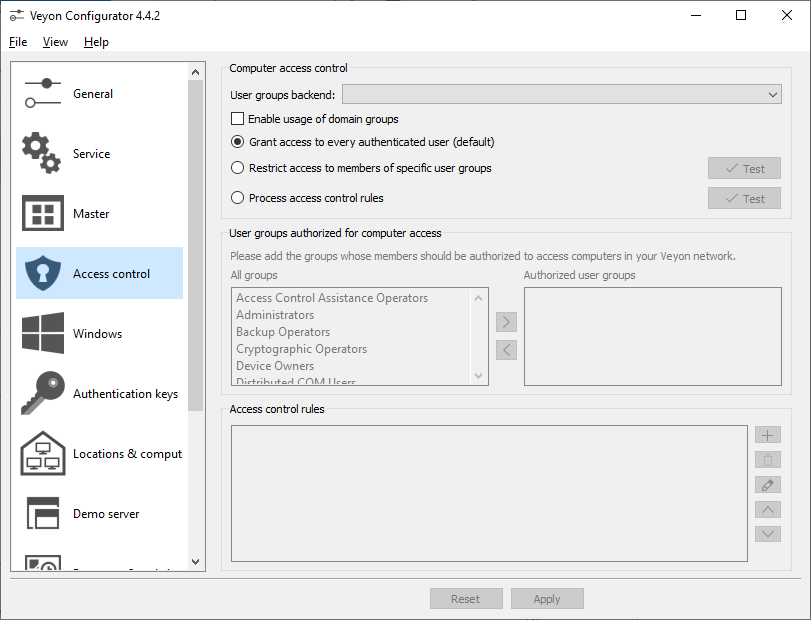Screen dimensions: 811x620
Task: Open the Service gears icon
Action: pos(41,153)
